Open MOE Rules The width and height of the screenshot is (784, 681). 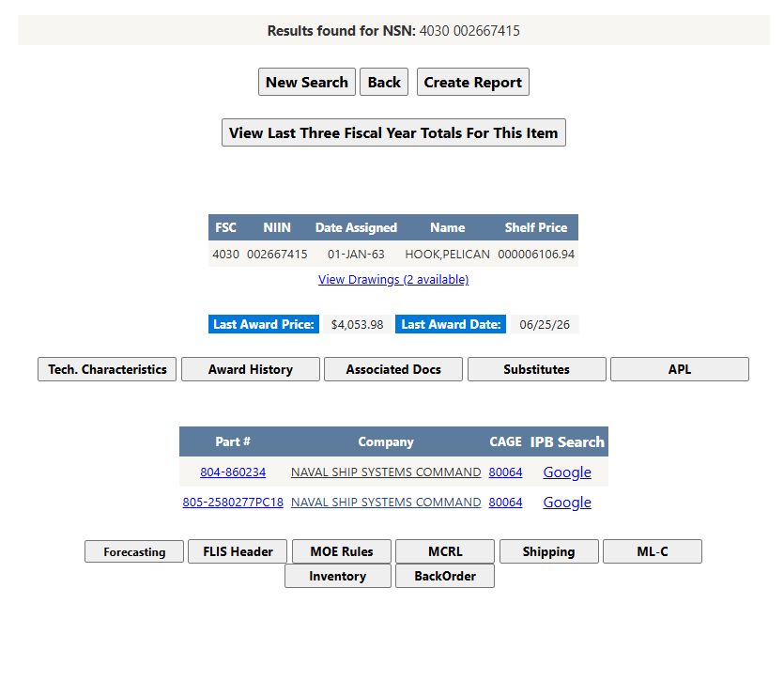pos(342,551)
